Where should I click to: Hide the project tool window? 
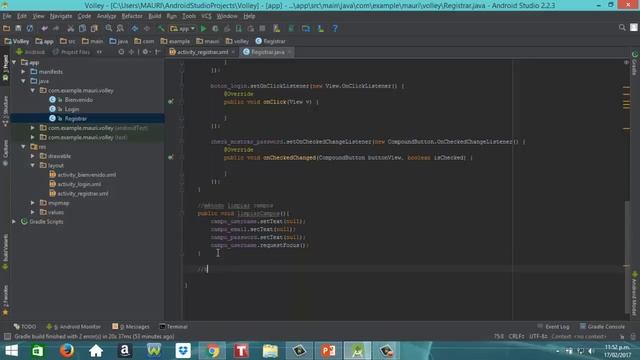(158, 52)
